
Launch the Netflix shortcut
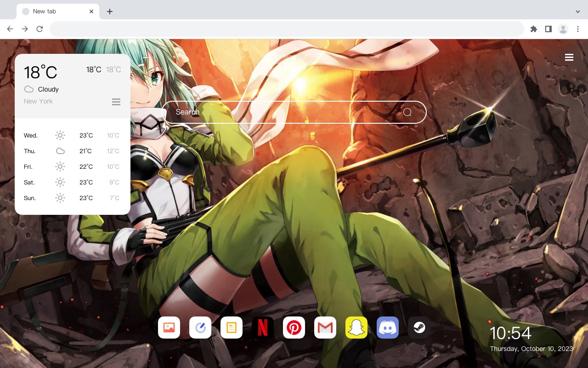(263, 328)
